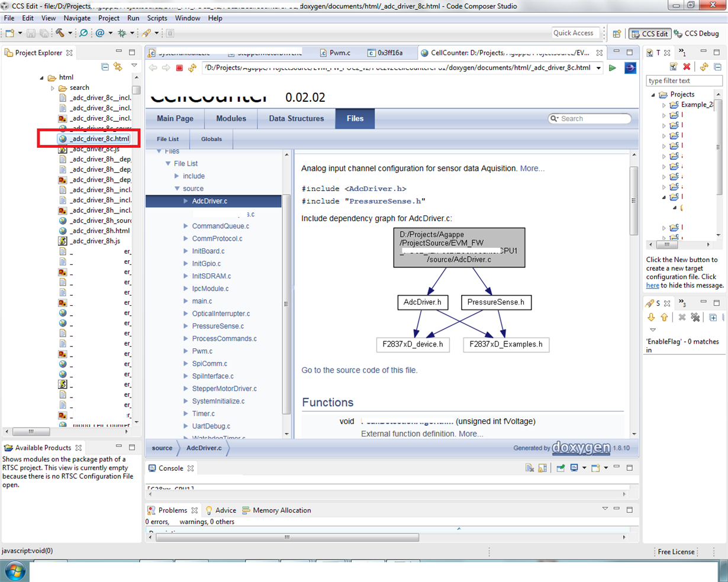This screenshot has height=582, width=728.
Task: Click the More link after Aquisition description
Action: [532, 169]
